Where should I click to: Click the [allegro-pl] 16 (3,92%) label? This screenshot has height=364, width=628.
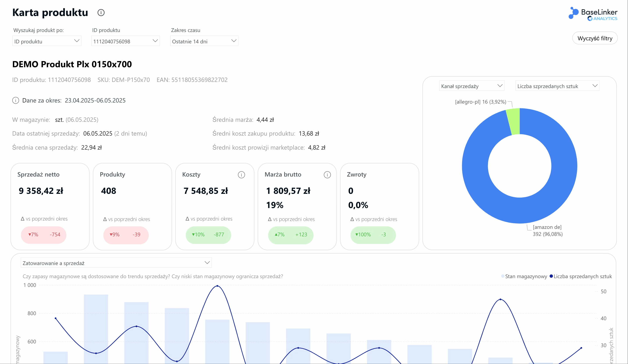481,102
